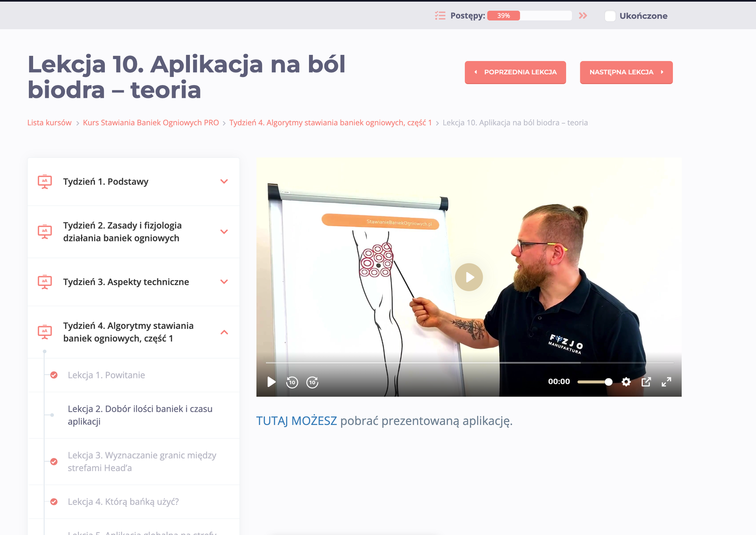Click the video timeline bar
The height and width of the screenshot is (535, 756).
pyautogui.click(x=470, y=362)
